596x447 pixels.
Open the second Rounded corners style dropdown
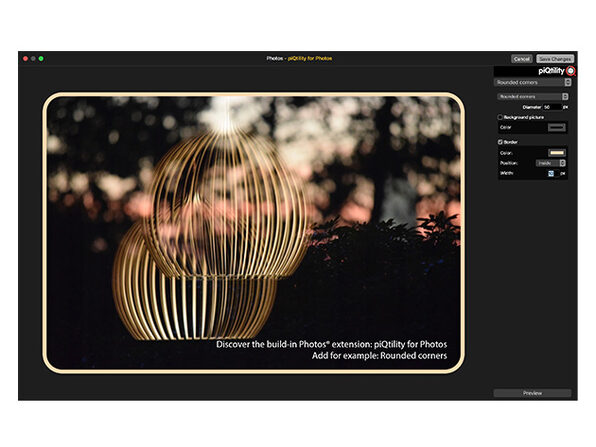click(x=533, y=97)
